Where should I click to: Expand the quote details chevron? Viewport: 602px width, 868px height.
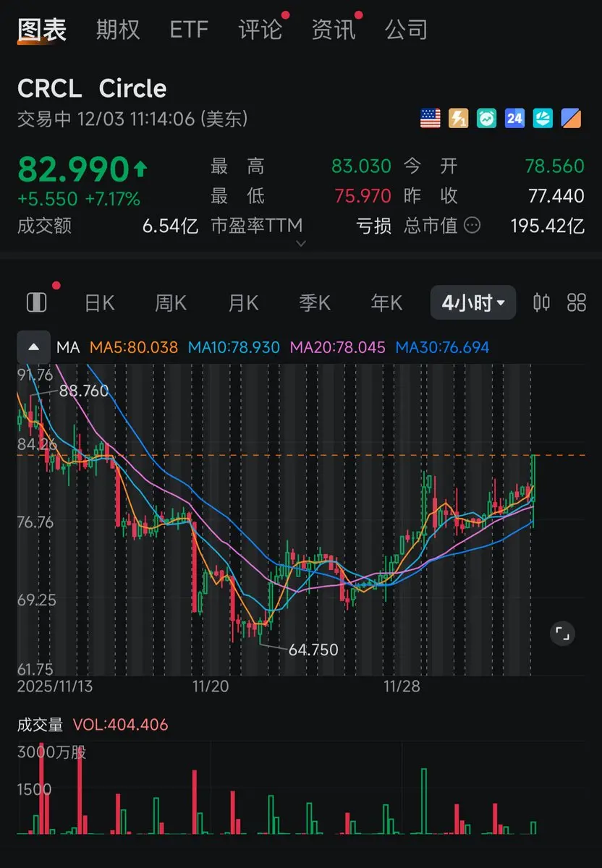pos(301,244)
